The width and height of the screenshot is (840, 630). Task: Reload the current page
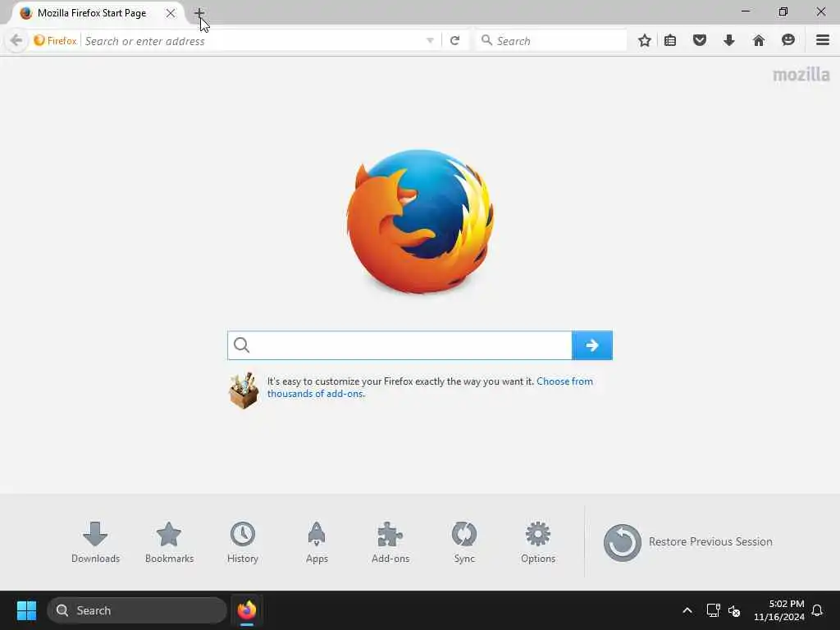[x=454, y=41]
